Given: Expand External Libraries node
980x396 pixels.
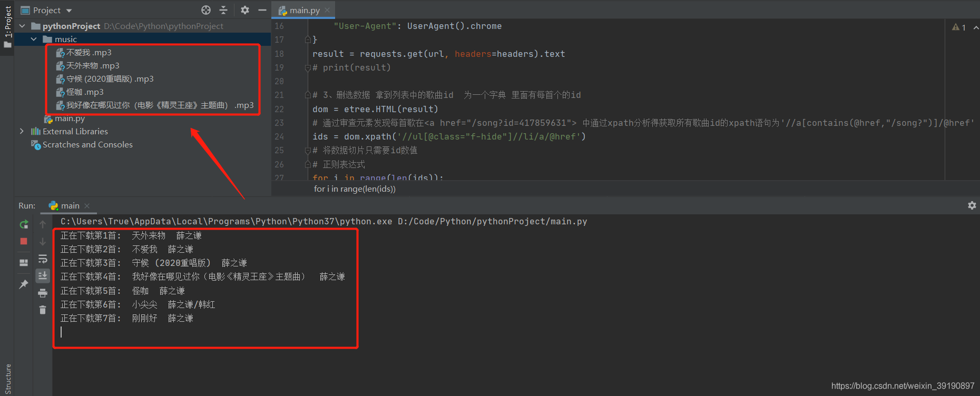Looking at the screenshot, I should tap(22, 131).
